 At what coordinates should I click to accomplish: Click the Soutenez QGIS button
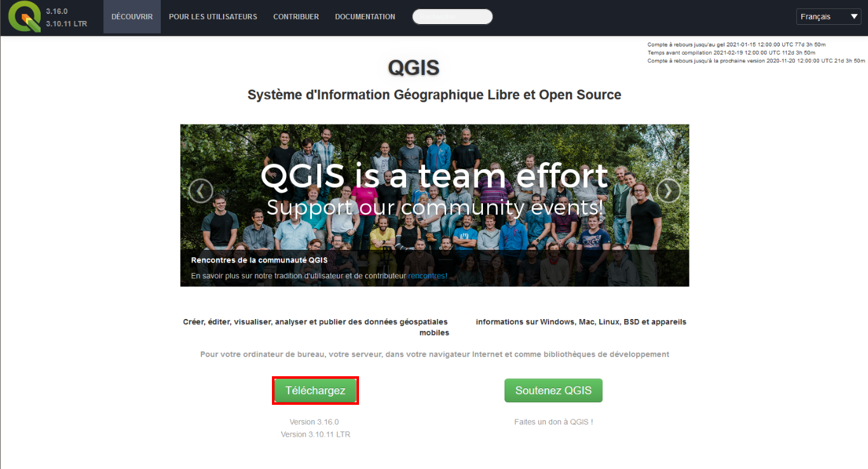[553, 390]
